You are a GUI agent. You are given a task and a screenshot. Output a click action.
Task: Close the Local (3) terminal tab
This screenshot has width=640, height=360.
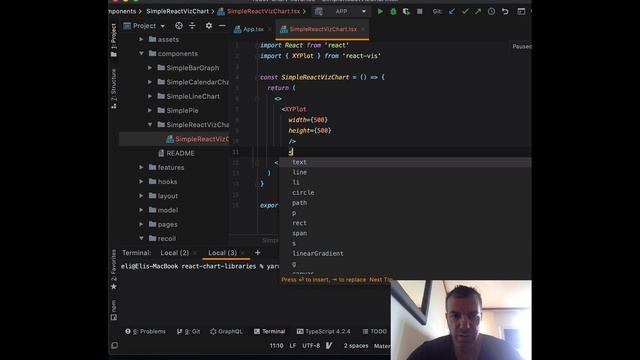point(242,253)
